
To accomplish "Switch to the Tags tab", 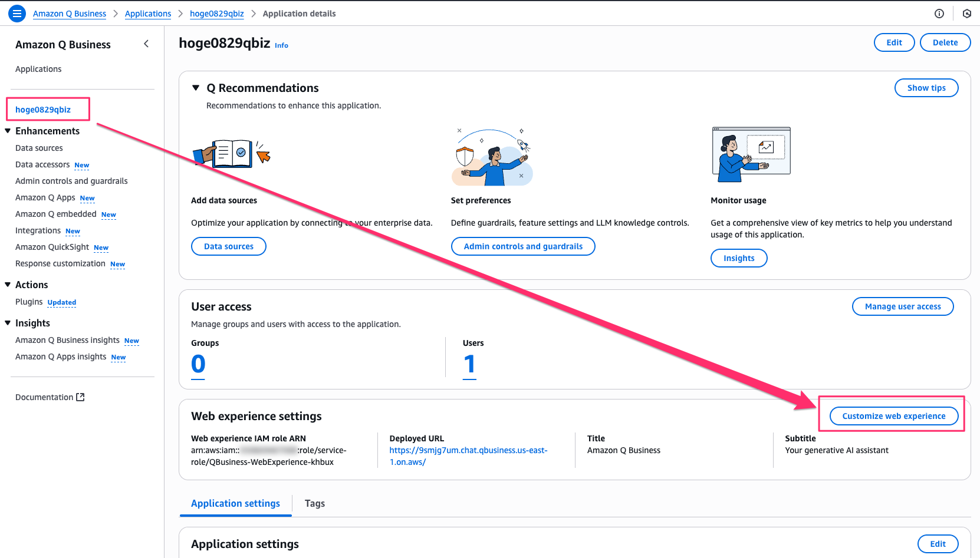I will click(314, 503).
